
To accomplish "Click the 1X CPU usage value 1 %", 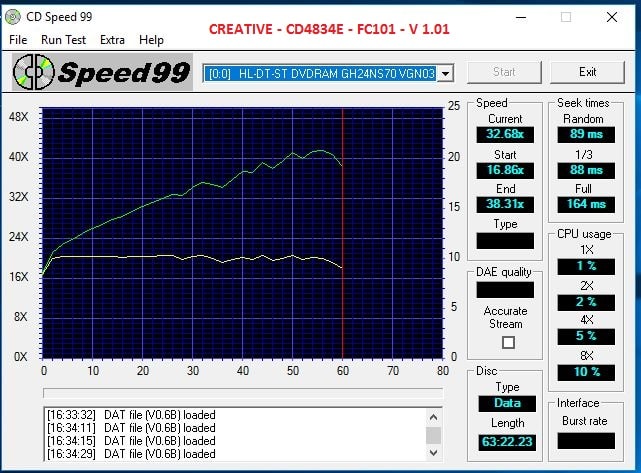I will tap(586, 266).
